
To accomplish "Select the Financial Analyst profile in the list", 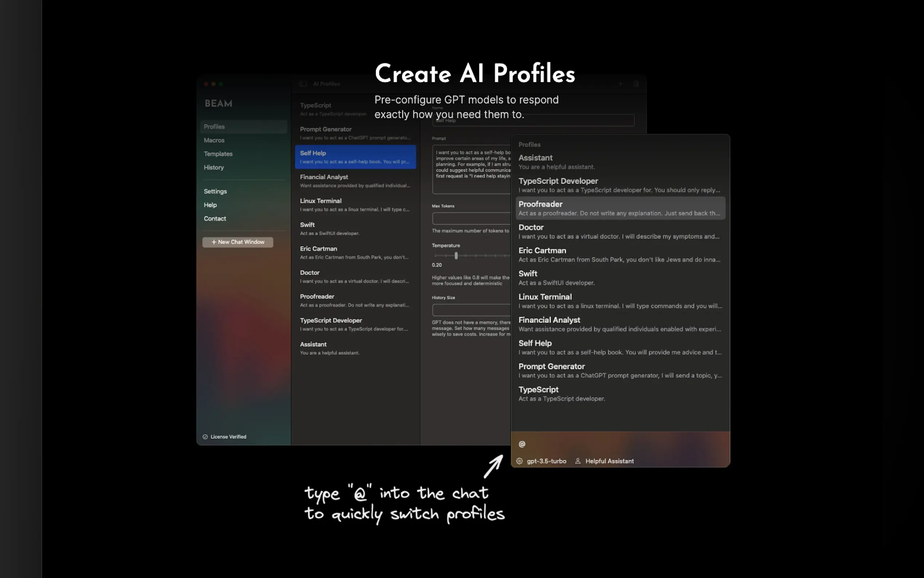I will pyautogui.click(x=355, y=181).
